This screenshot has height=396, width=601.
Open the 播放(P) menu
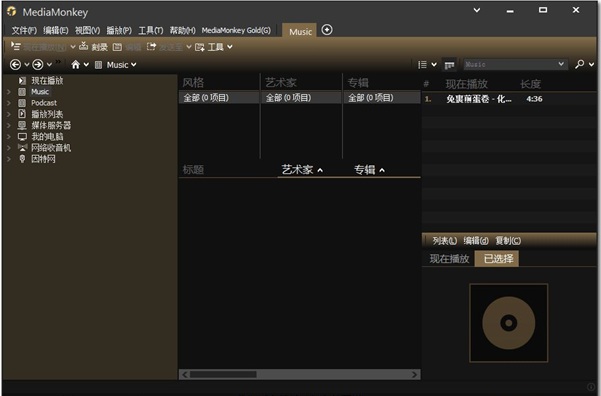click(119, 30)
